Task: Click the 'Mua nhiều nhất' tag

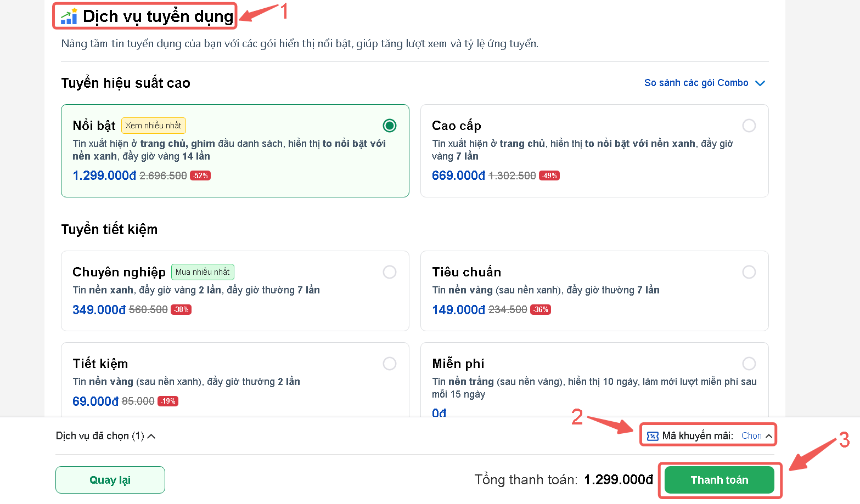Action: click(x=203, y=272)
